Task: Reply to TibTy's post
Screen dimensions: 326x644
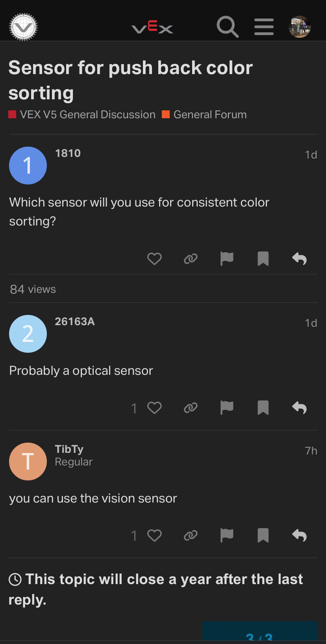Action: pyautogui.click(x=299, y=536)
